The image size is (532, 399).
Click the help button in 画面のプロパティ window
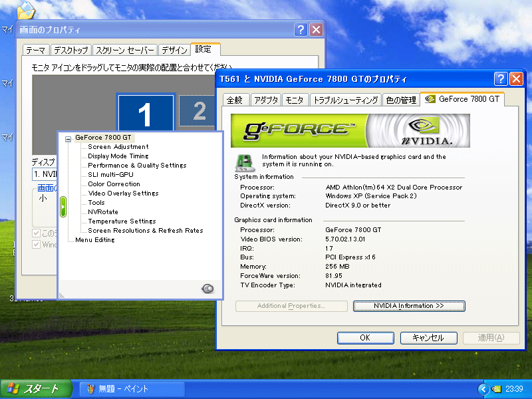click(x=301, y=30)
